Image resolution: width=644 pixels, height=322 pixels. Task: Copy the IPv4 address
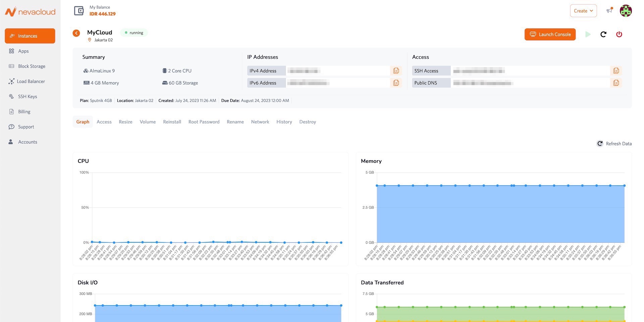[396, 71]
